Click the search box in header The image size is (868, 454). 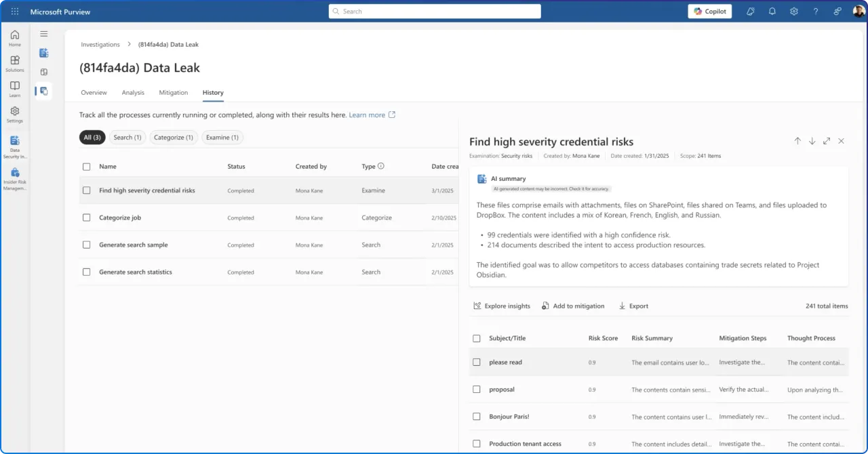(435, 12)
